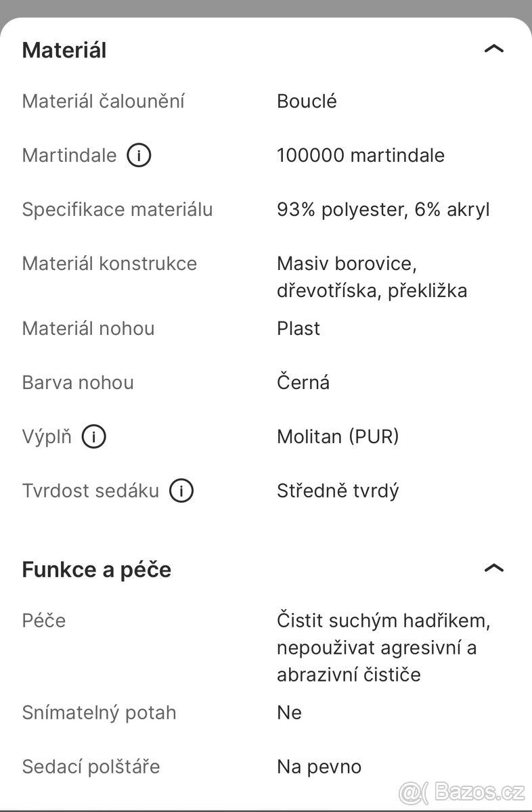532x812 pixels.
Task: Select the Funkce a péče header
Action: pos(96,569)
